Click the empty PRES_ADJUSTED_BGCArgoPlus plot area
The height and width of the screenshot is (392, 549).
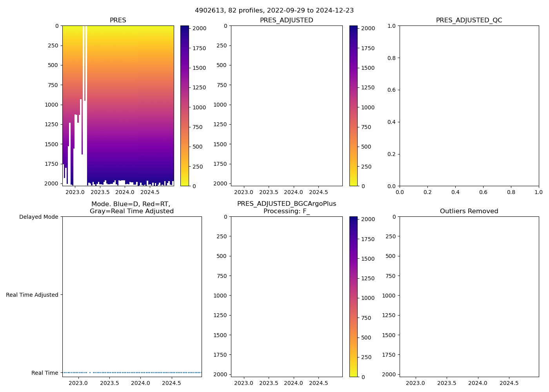click(286, 297)
